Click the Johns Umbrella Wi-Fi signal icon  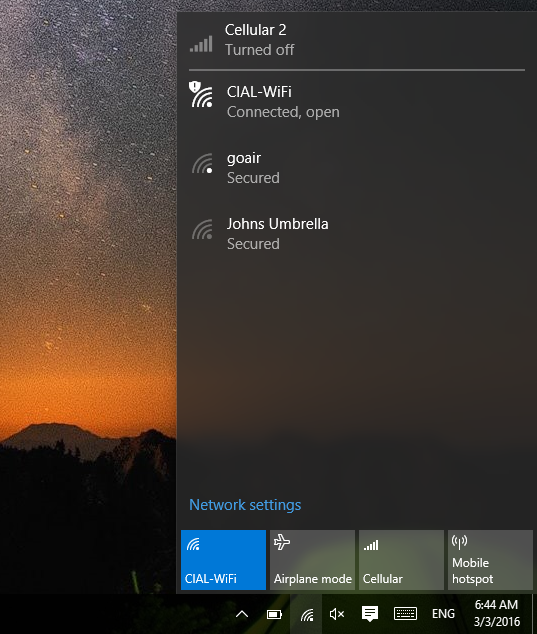(203, 229)
